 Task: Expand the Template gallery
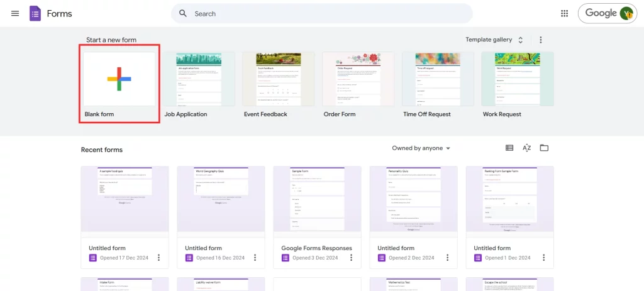click(x=494, y=40)
